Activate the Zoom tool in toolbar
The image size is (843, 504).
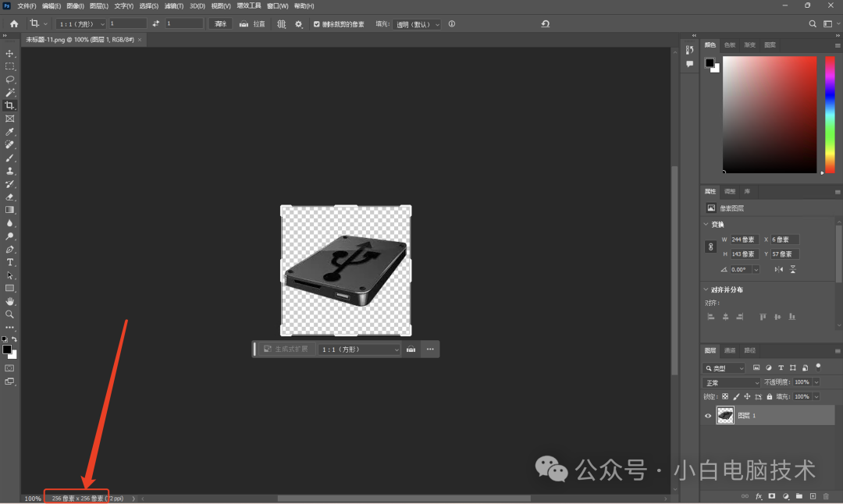click(x=10, y=314)
